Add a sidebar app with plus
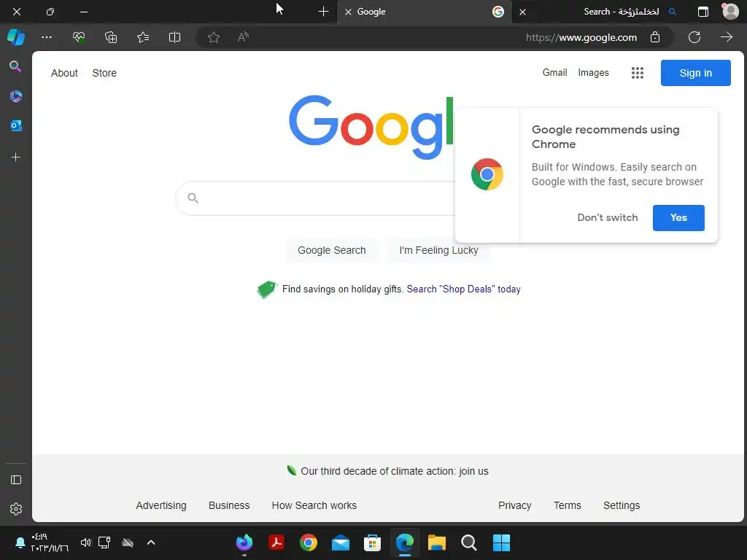 point(16,157)
